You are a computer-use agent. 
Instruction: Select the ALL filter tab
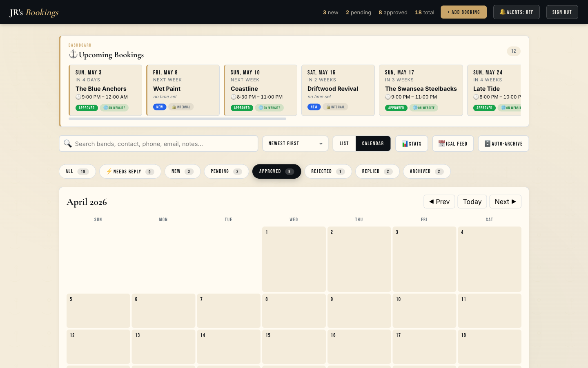(x=77, y=171)
